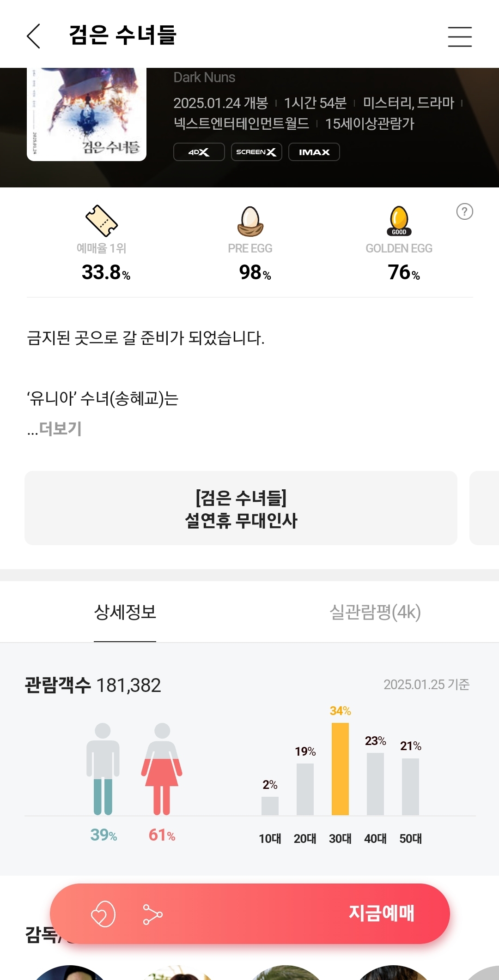This screenshot has width=499, height=980.
Task: Select the IMAX format badge
Action: pos(314,152)
